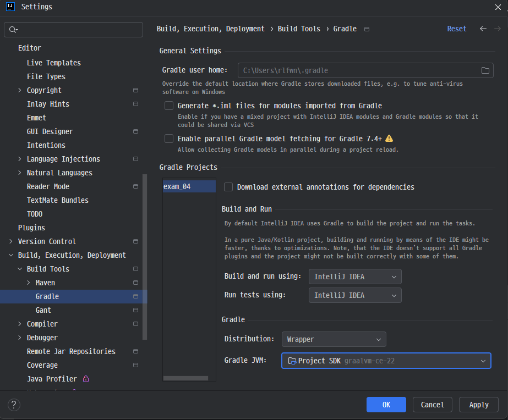Image resolution: width=508 pixels, height=420 pixels.
Task: Click project-level icon on Gradle tree row
Action: point(136,296)
